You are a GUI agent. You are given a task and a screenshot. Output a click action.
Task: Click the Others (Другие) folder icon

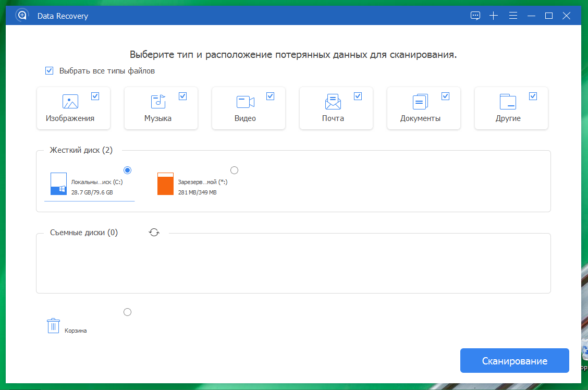point(508,102)
